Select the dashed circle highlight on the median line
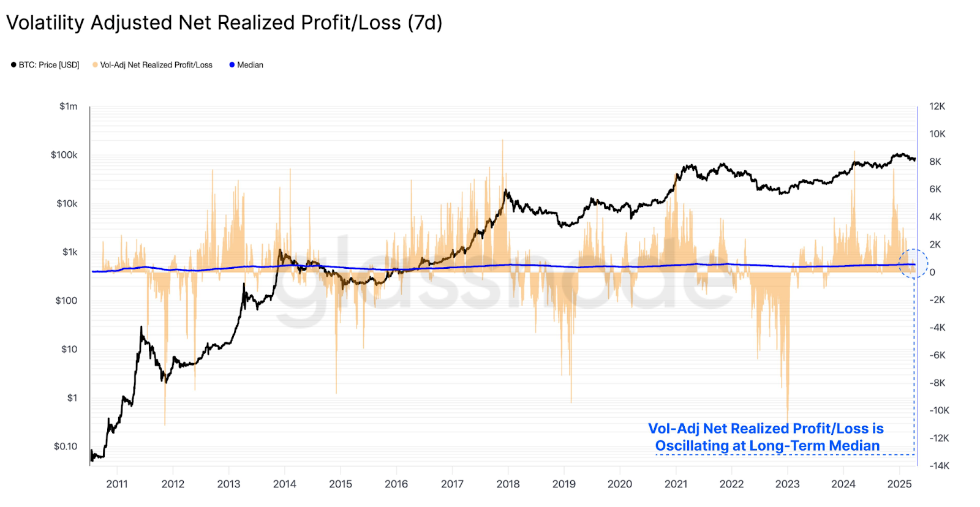980x507 pixels. point(913,264)
